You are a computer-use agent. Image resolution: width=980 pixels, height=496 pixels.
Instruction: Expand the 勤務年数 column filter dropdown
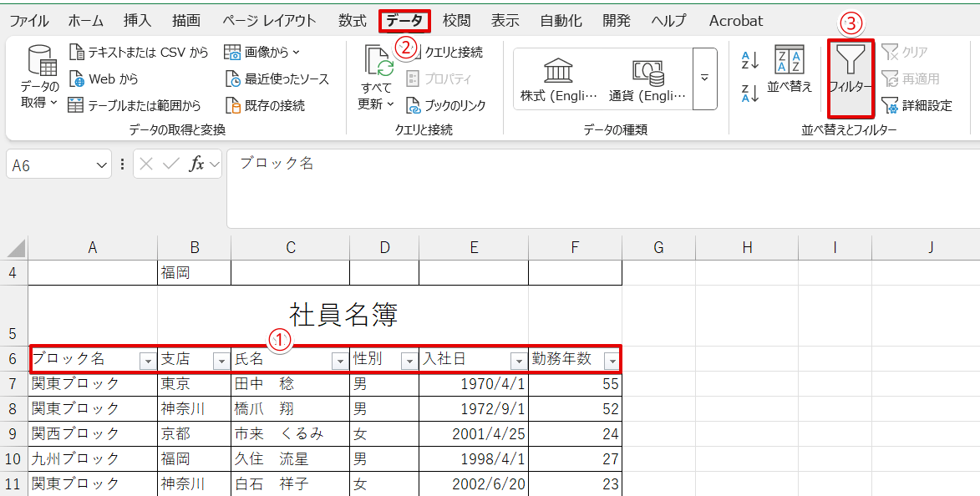(x=612, y=361)
